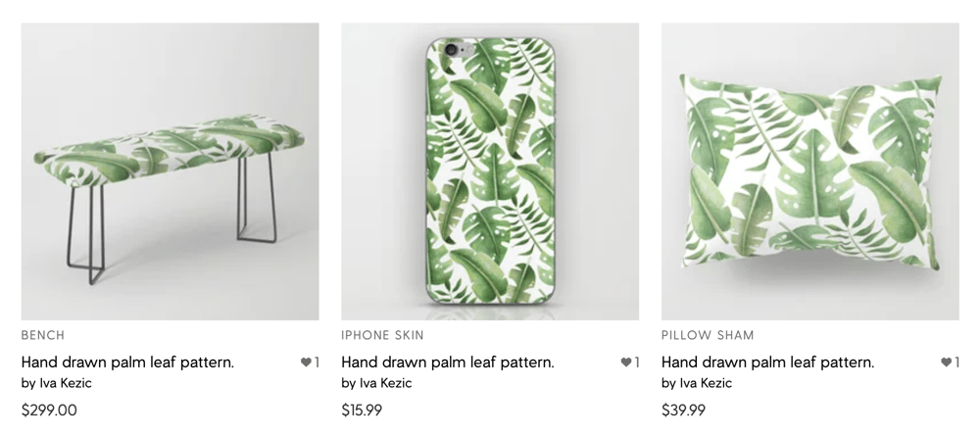Open Pillow Sham palm leaf pattern title
Screen dimensions: 980x435
coord(767,362)
